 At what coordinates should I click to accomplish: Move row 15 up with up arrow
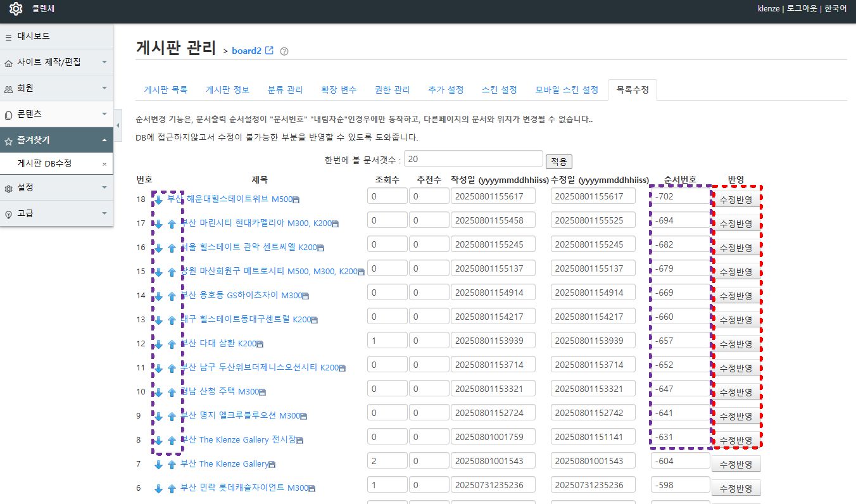(x=172, y=272)
